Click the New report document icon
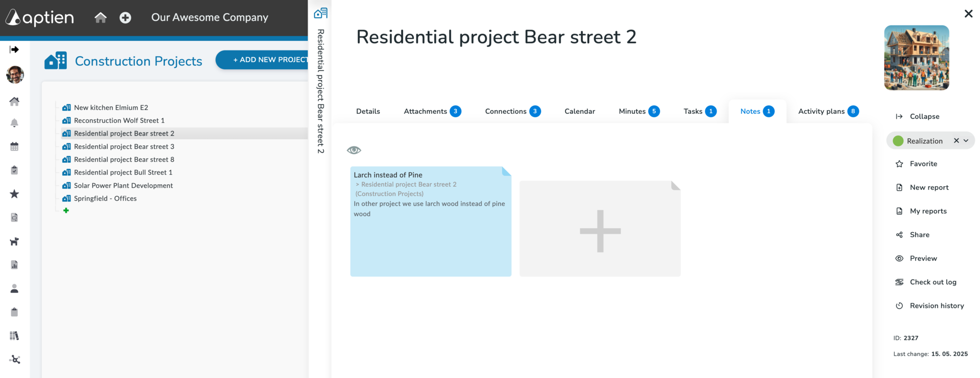This screenshot has height=378, width=980. point(899,187)
